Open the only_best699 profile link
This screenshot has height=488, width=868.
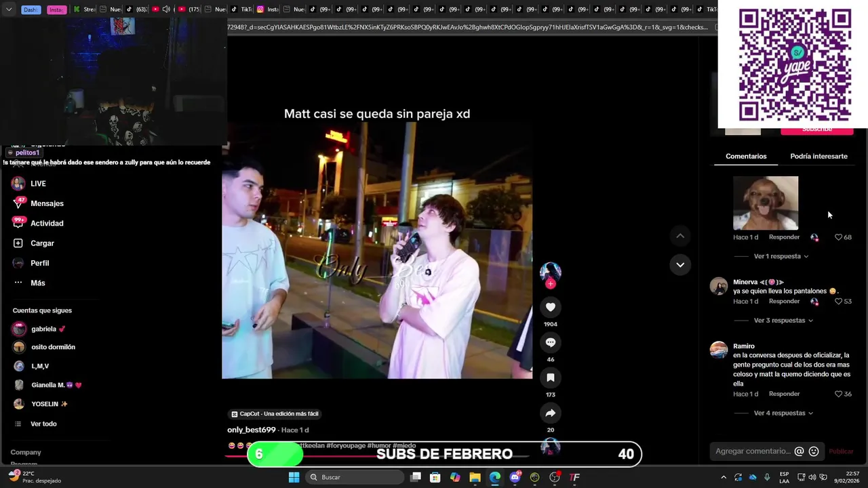(x=252, y=430)
